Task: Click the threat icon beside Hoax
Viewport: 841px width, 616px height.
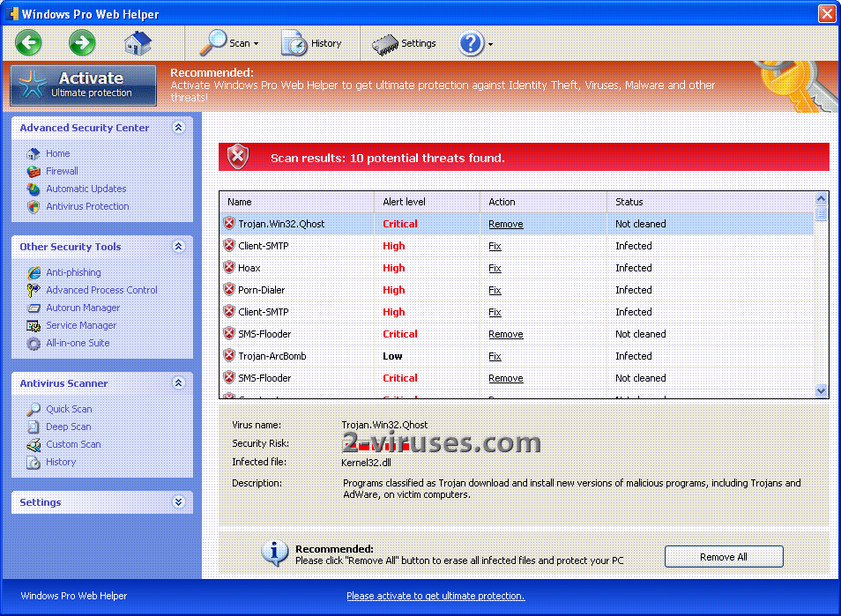Action: pos(229,268)
